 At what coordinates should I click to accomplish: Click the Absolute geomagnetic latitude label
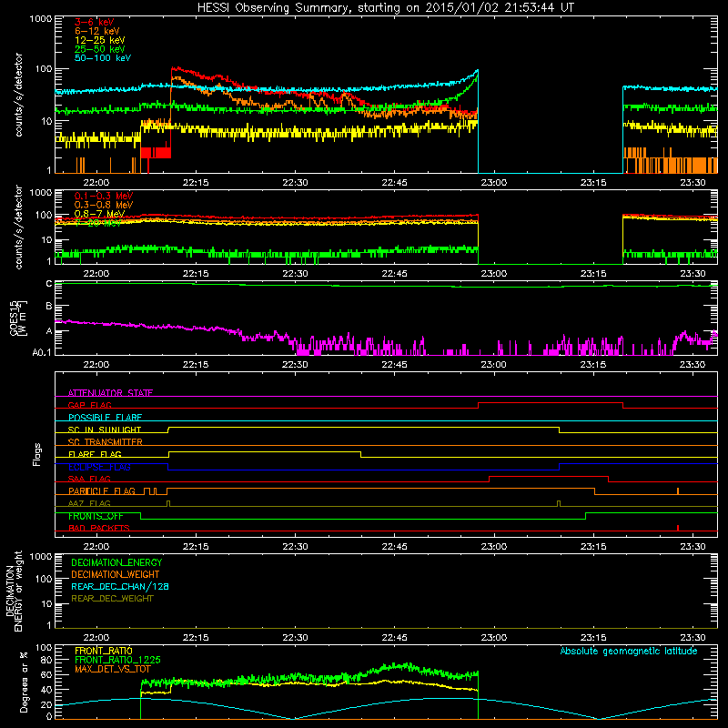[x=629, y=651]
